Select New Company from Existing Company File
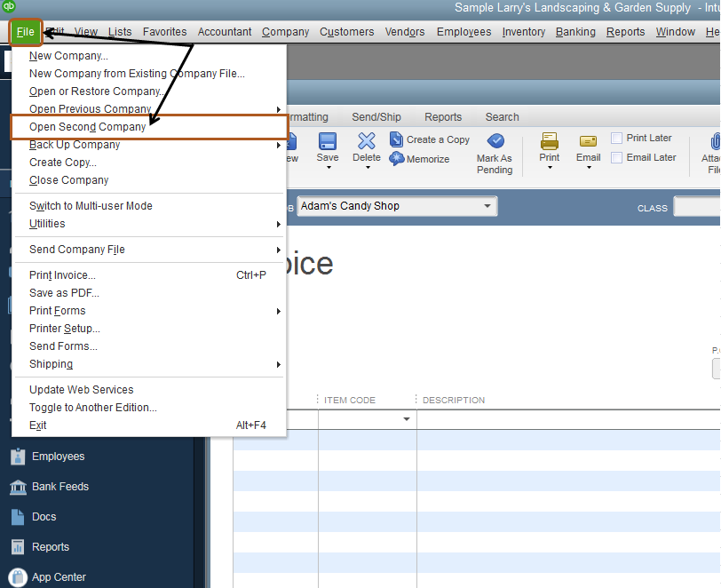Screen dimensions: 721x588 tap(148, 74)
